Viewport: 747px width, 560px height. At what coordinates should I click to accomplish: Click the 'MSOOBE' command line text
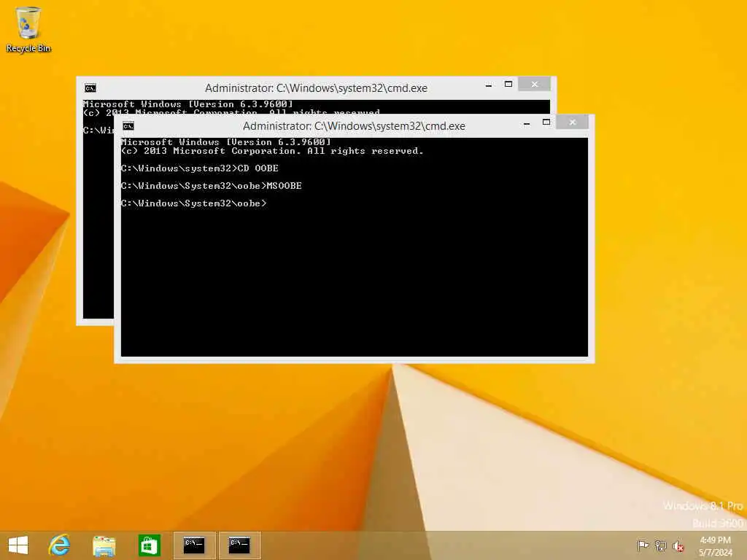click(x=284, y=186)
